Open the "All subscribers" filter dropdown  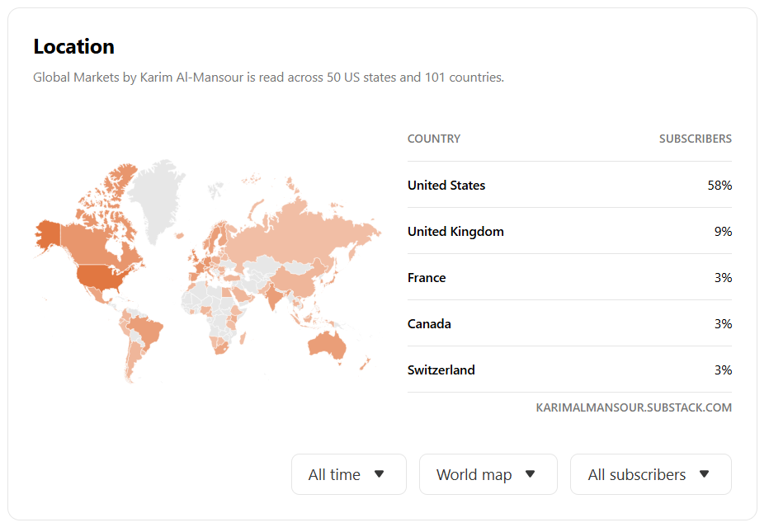650,474
